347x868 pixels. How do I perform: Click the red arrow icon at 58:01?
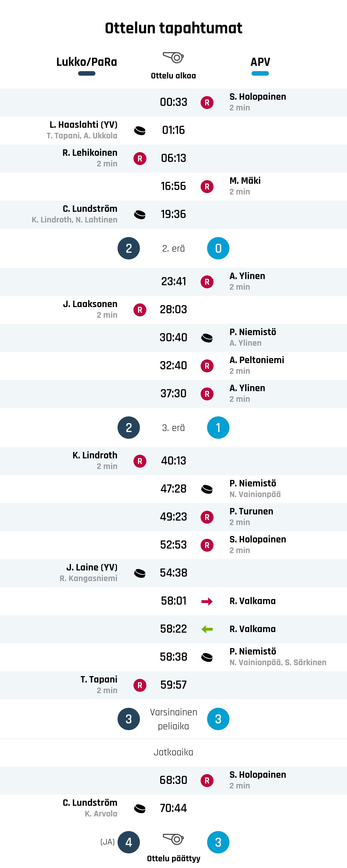point(207,602)
